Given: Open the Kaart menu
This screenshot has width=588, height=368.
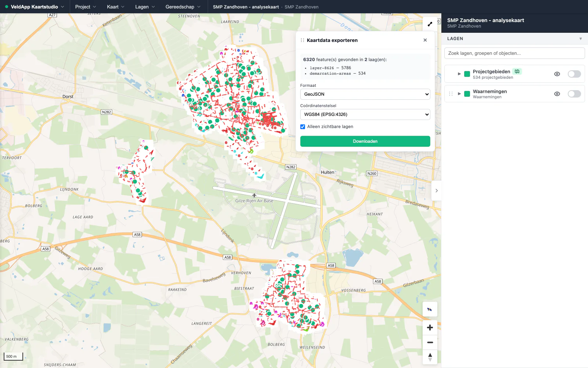Looking at the screenshot, I should 116,7.
